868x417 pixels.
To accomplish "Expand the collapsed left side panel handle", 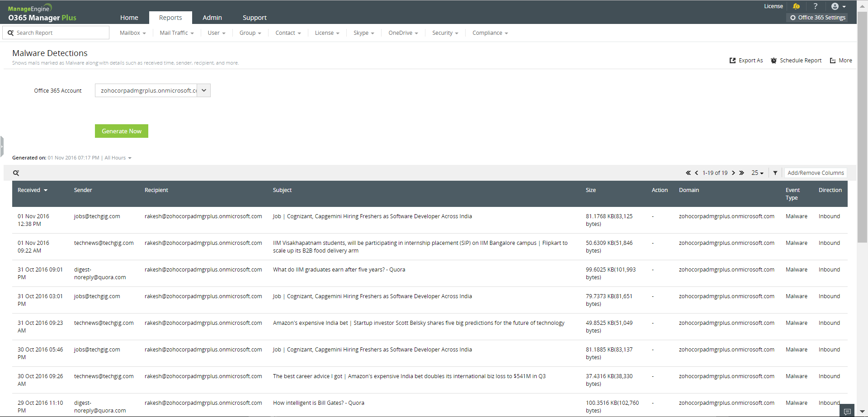I will tap(2, 146).
